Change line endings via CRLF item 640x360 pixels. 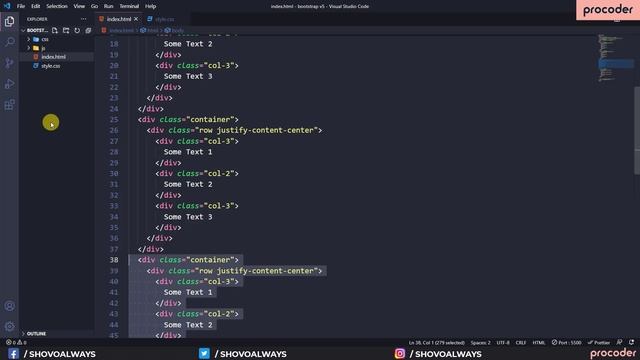pos(521,342)
